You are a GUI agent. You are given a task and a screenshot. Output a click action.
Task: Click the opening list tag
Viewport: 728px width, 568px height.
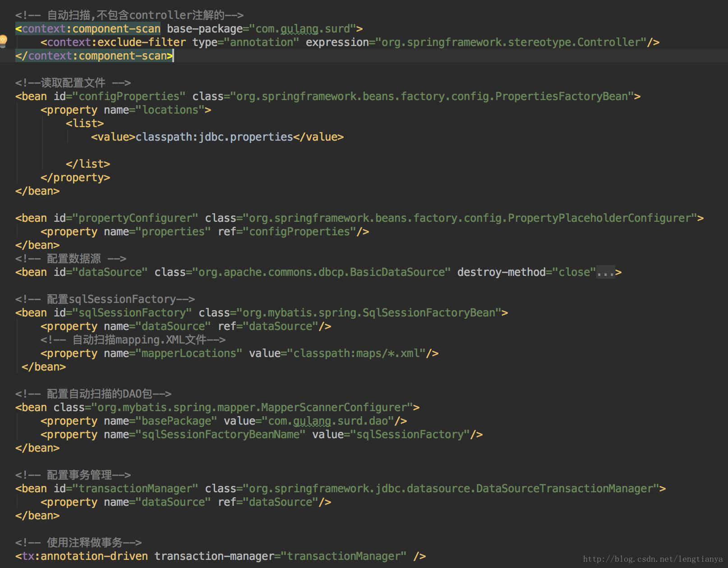tap(85, 124)
